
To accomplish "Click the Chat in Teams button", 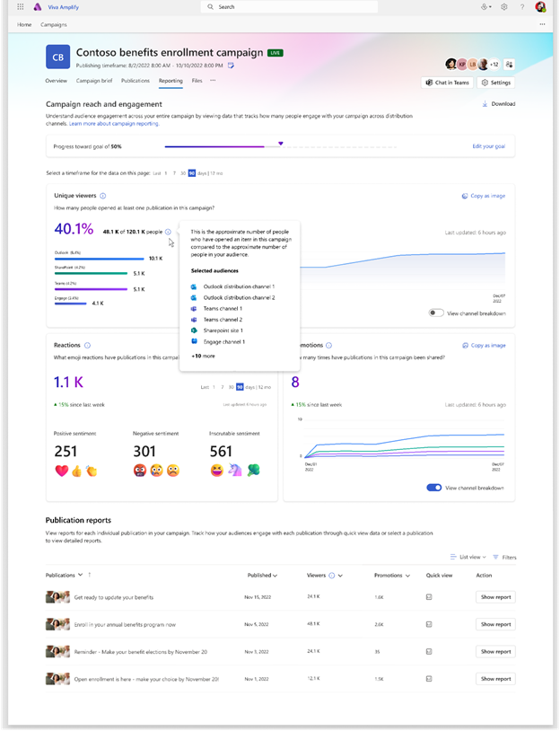I will [x=447, y=83].
